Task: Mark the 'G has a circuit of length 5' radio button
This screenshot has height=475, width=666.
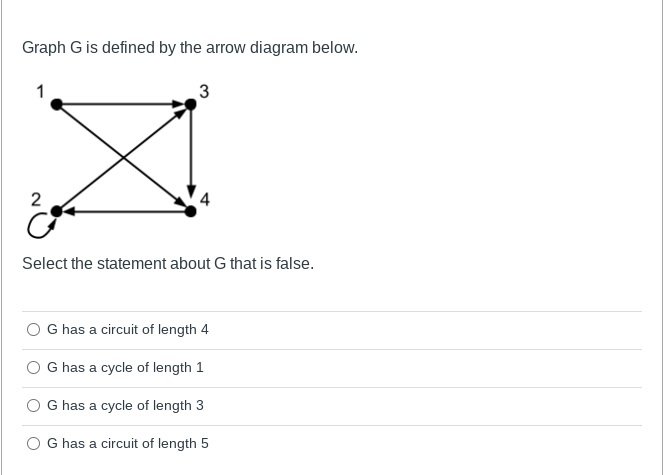Action: pyautogui.click(x=34, y=443)
